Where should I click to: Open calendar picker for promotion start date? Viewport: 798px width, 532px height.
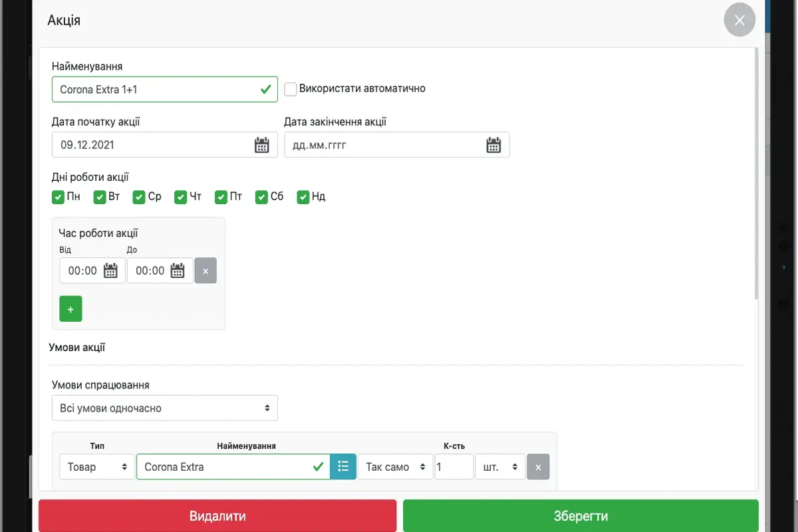262,145
